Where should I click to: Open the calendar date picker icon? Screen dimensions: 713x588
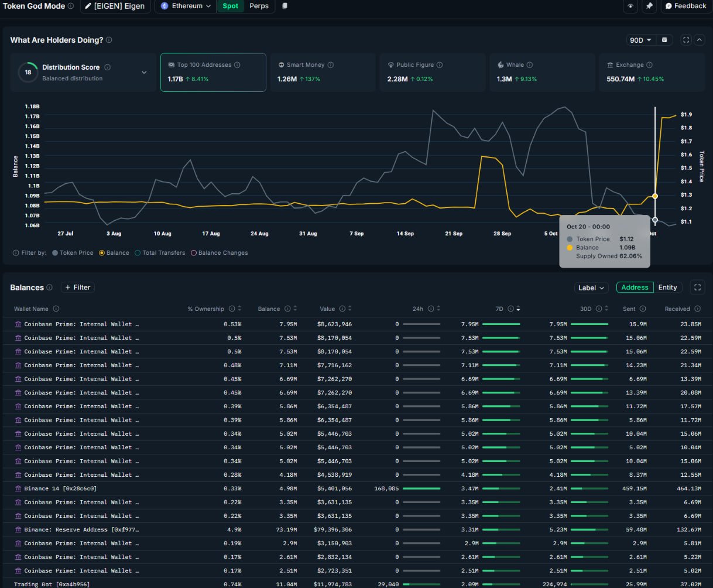664,40
